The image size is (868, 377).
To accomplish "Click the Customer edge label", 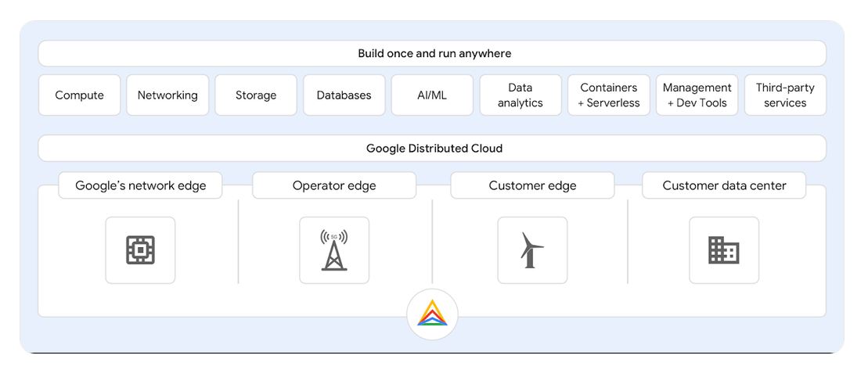I will pyautogui.click(x=532, y=185).
